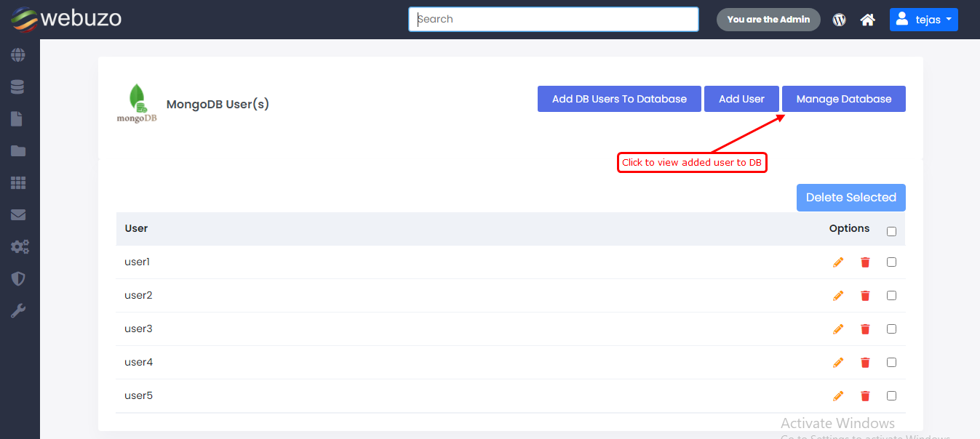Open Manage Database
This screenshot has width=980, height=439.
[843, 99]
